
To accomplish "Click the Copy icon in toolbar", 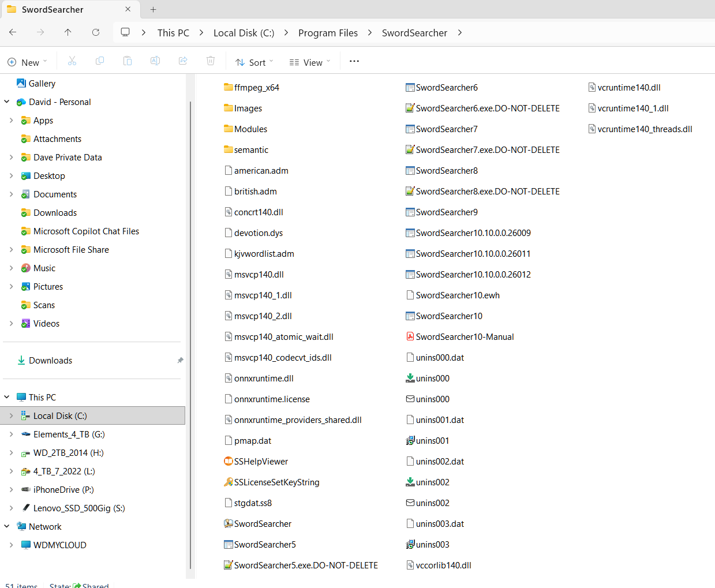I will pyautogui.click(x=100, y=61).
